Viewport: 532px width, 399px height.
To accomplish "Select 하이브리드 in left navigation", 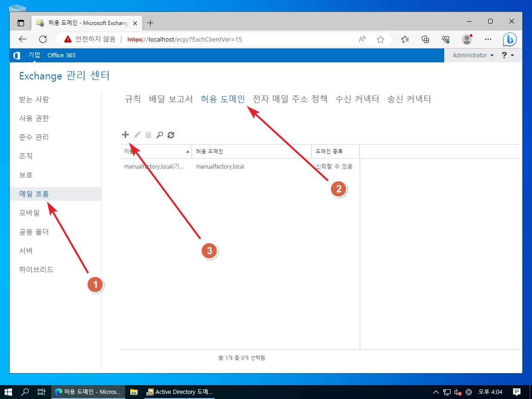I will pyautogui.click(x=36, y=269).
